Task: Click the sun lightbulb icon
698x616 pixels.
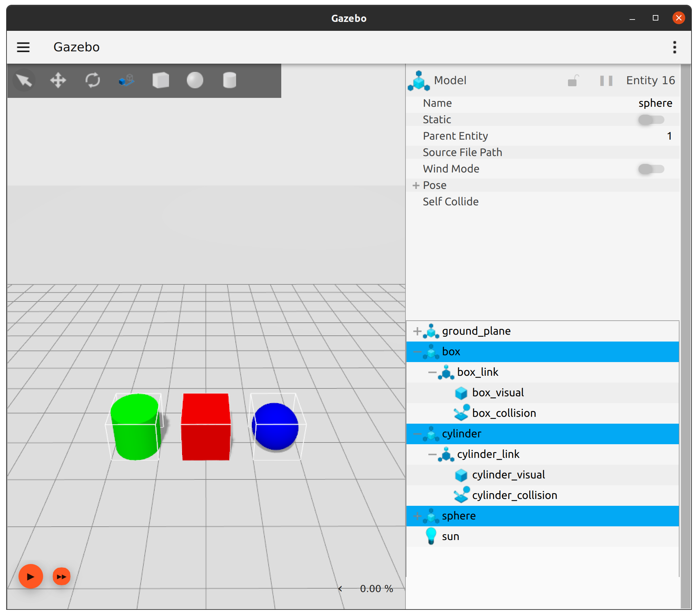Action: coord(431,536)
